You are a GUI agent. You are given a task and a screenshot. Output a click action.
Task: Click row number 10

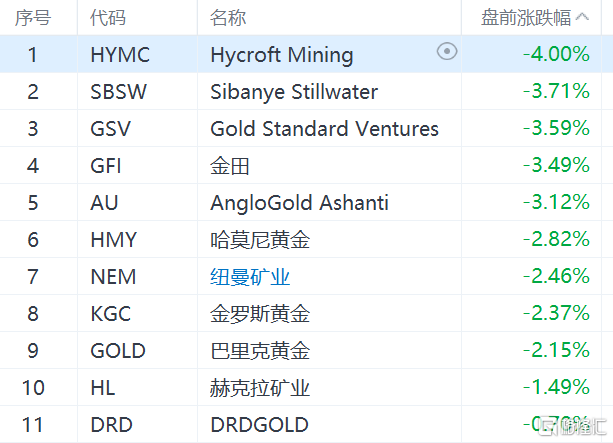(33, 388)
